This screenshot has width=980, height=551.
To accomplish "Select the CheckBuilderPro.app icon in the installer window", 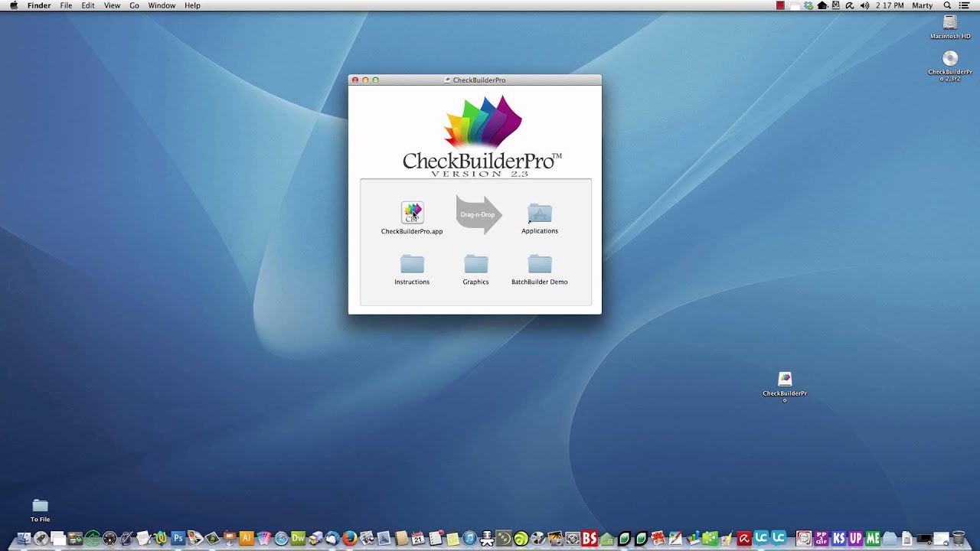I will [412, 213].
